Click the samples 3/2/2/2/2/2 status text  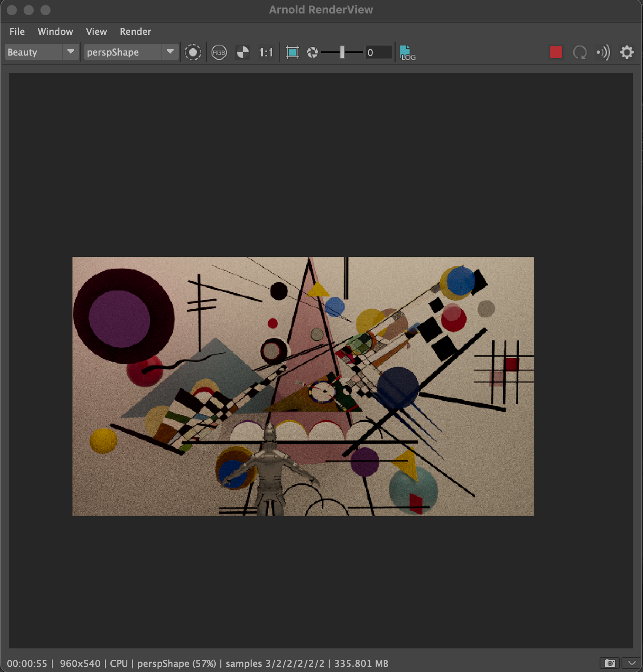pos(275,664)
